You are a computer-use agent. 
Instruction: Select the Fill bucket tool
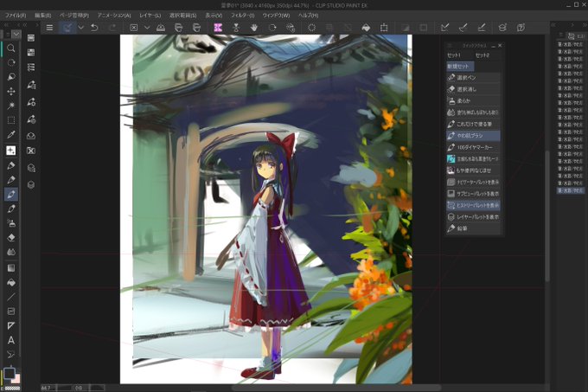[x=11, y=282]
